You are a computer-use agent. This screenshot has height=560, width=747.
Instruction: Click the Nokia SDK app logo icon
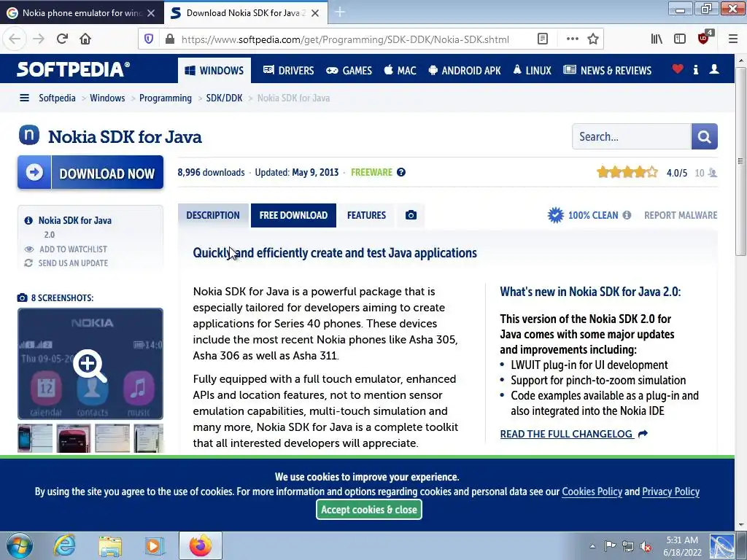click(x=29, y=135)
